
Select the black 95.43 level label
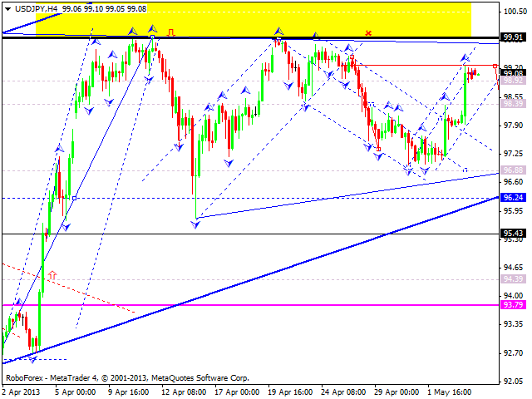pos(513,234)
